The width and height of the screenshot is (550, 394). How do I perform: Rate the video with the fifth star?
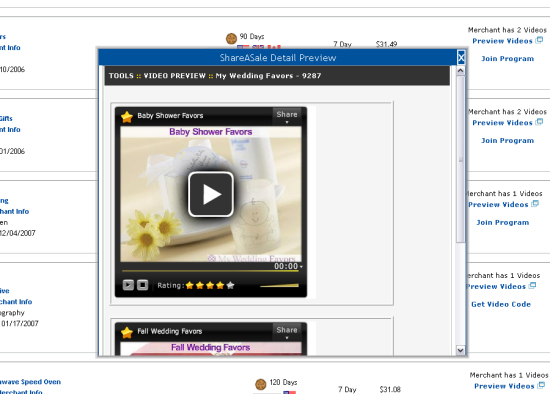pyautogui.click(x=230, y=285)
